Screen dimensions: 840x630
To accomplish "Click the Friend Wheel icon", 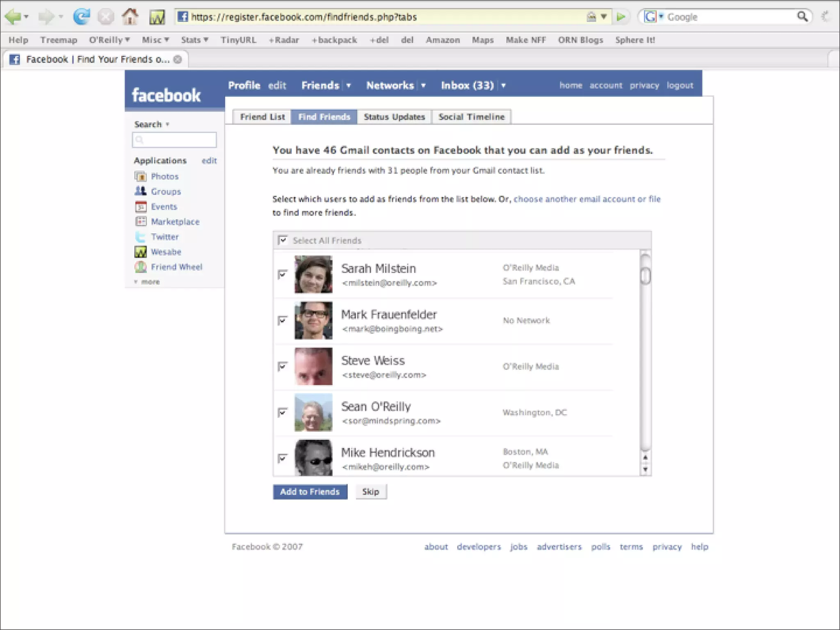I will click(x=141, y=267).
